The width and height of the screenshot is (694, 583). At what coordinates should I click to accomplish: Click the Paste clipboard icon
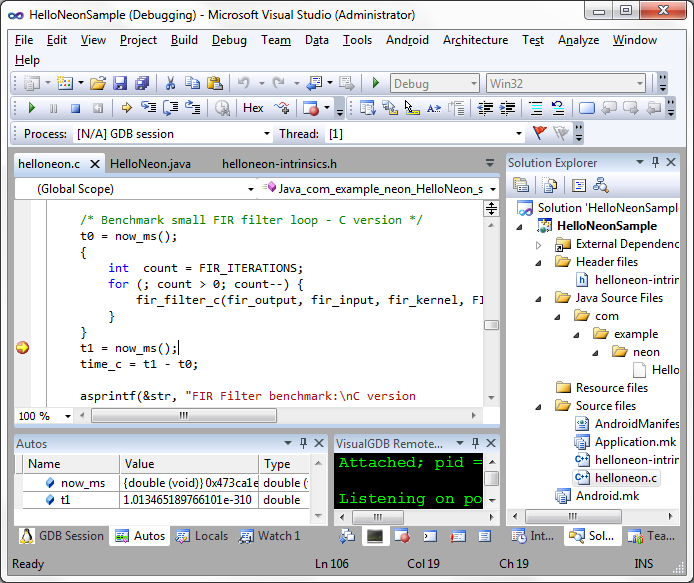214,83
